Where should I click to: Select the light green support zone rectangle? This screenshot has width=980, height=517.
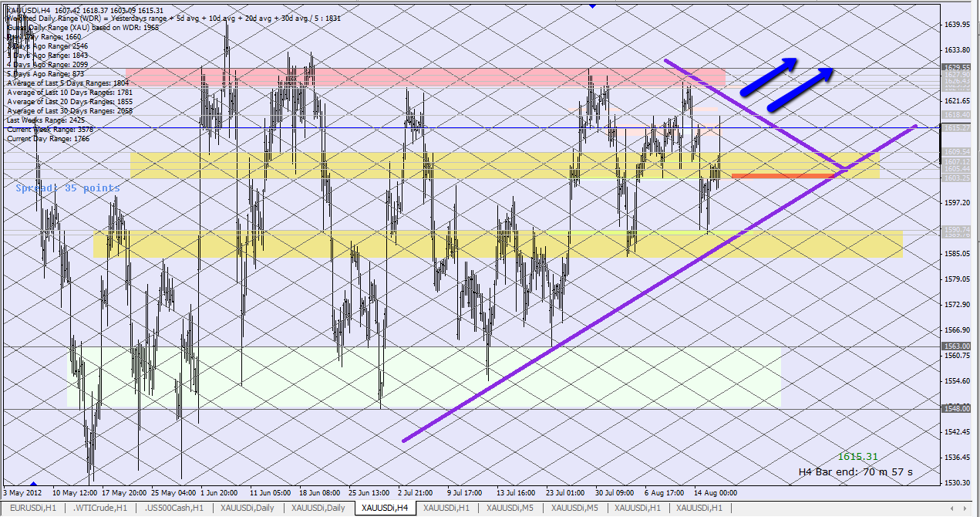pos(424,377)
